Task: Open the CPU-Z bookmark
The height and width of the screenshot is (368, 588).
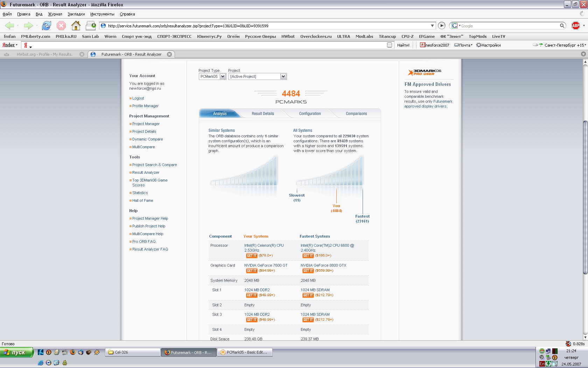Action: [407, 36]
